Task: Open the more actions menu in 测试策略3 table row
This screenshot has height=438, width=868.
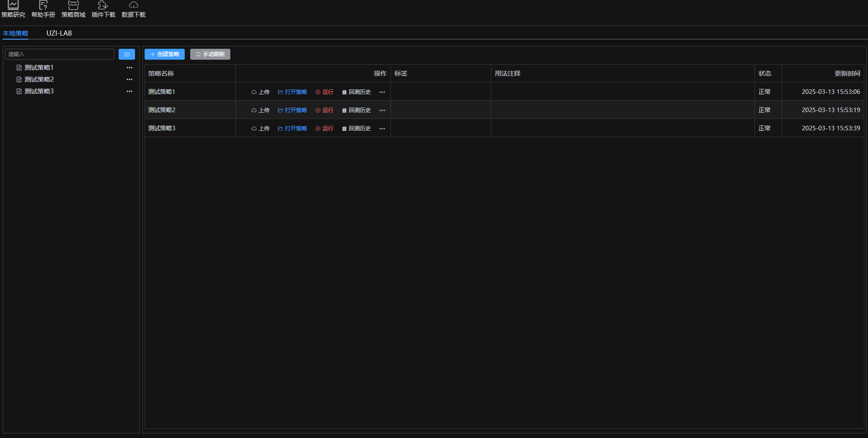Action: [382, 129]
